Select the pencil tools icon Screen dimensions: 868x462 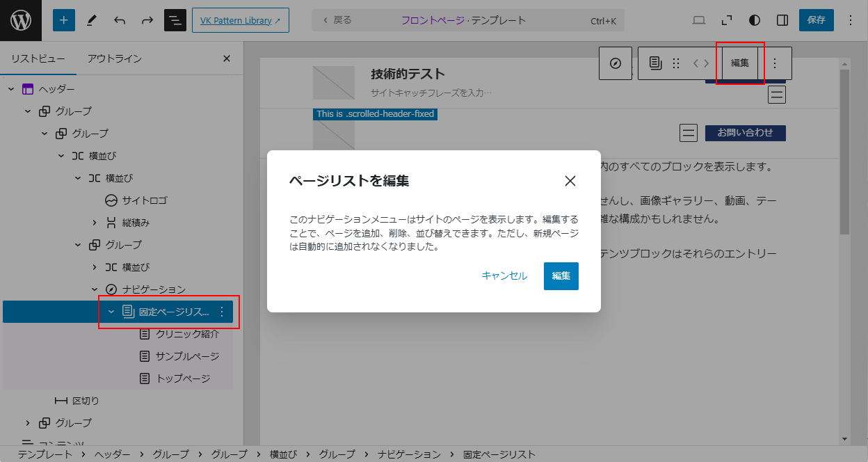92,20
